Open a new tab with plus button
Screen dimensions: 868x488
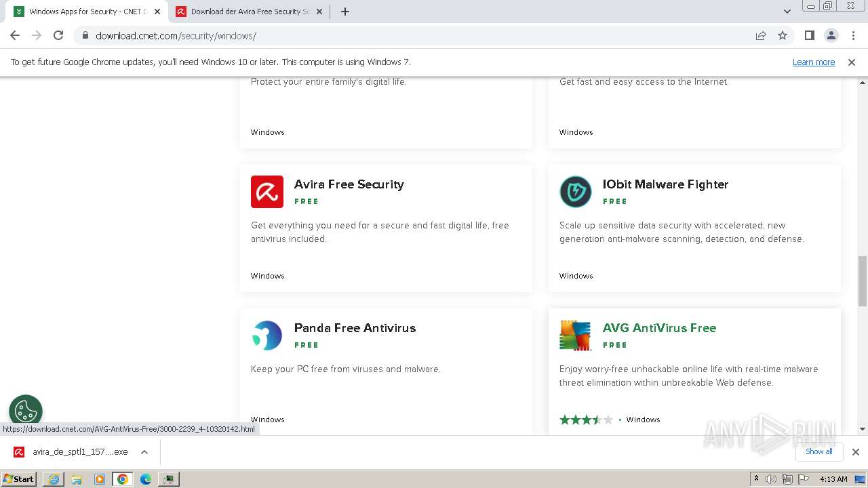345,12
